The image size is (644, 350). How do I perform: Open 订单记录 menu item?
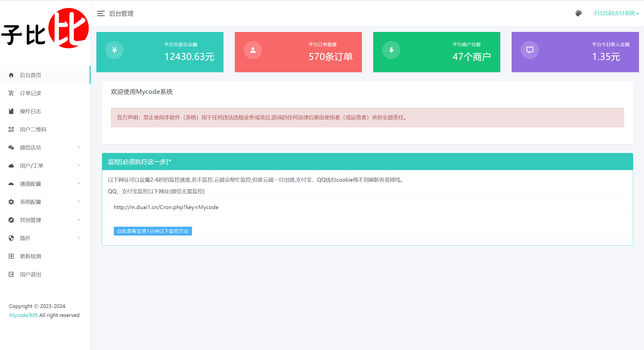point(45,93)
